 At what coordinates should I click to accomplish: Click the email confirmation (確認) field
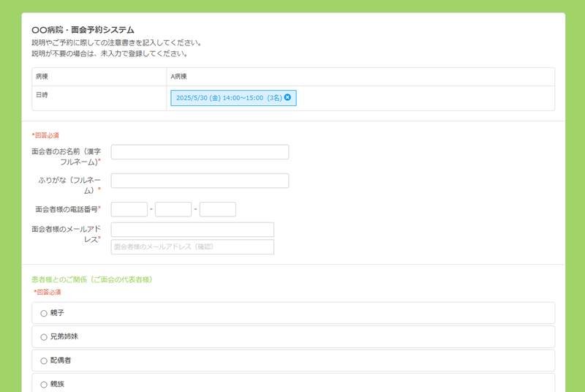coord(192,247)
